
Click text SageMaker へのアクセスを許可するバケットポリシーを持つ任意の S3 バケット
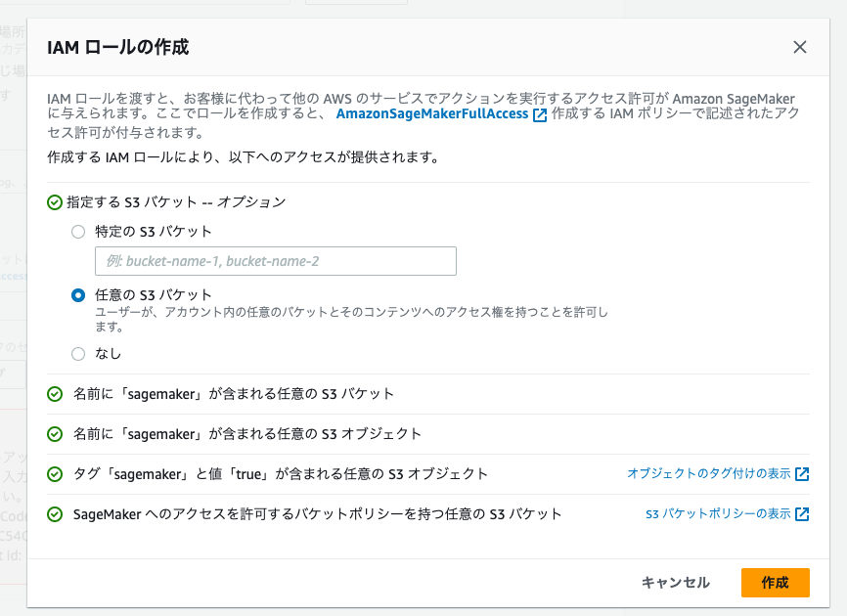coord(317,514)
